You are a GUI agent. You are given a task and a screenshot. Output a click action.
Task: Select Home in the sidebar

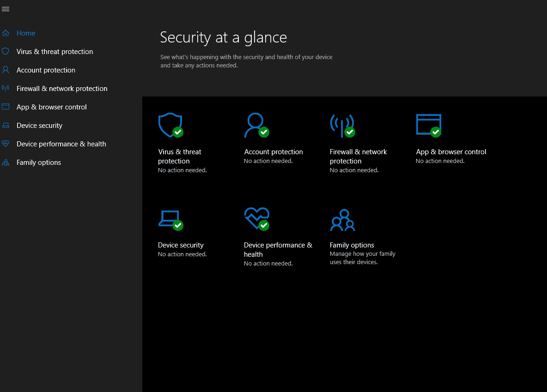(26, 33)
